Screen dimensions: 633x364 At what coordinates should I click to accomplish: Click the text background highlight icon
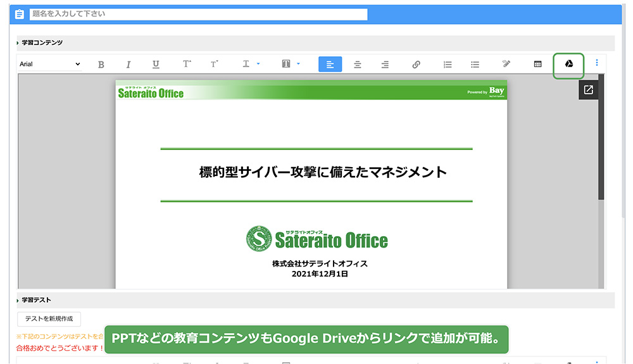click(286, 64)
